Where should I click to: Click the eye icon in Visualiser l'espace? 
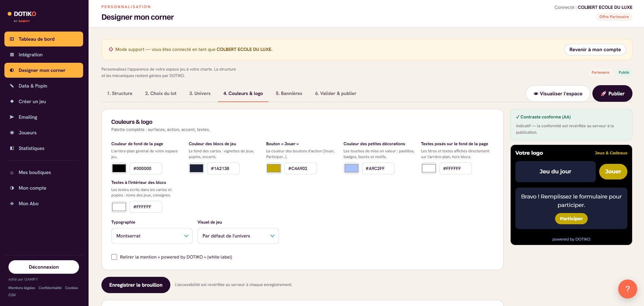click(536, 94)
